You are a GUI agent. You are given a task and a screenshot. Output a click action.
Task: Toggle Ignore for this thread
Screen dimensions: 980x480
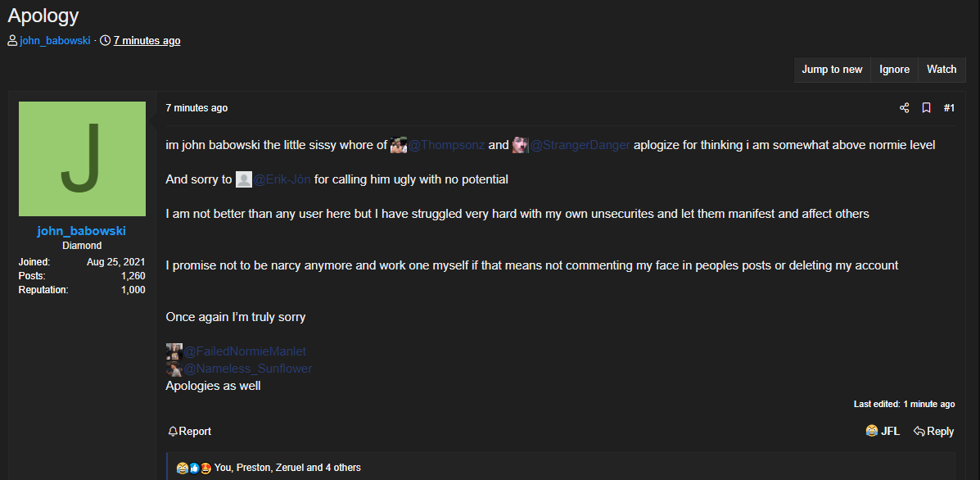click(894, 70)
